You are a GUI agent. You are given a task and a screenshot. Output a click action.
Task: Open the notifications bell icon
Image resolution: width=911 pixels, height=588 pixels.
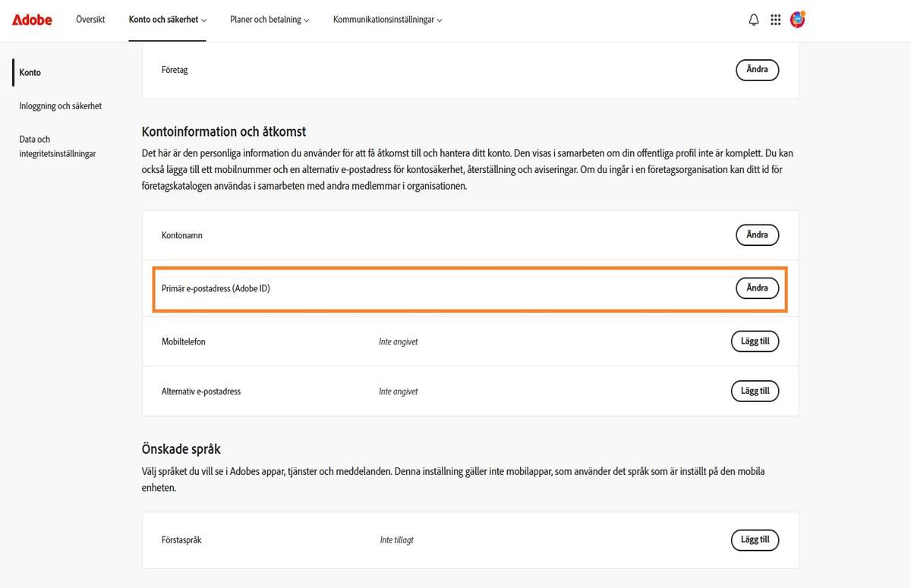point(754,20)
